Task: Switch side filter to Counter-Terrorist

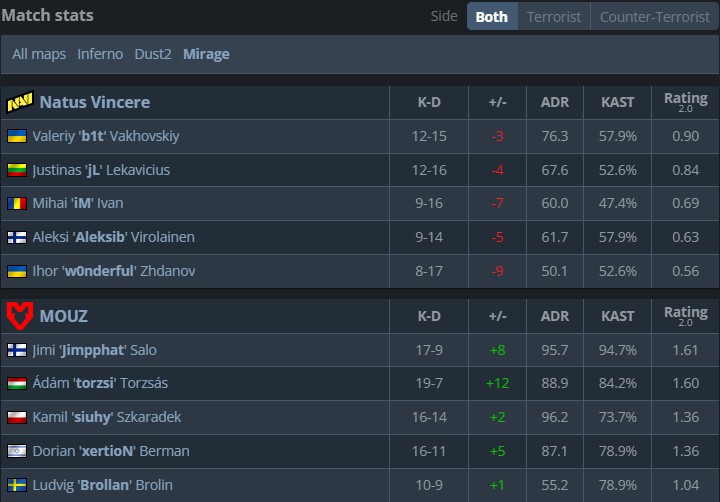Action: 654,17
